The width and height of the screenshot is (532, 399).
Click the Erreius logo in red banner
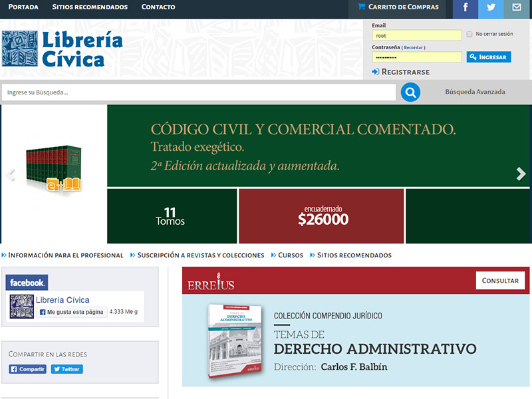pyautogui.click(x=211, y=281)
